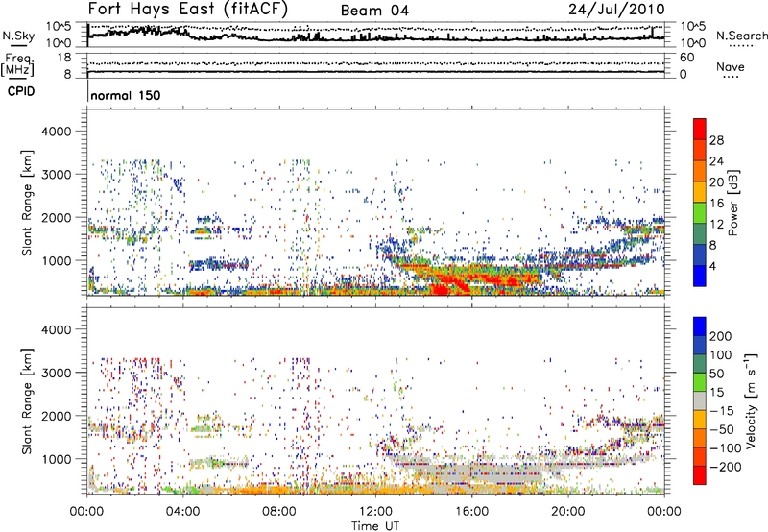
Task: Click the '04:00' time axis tick
Action: click(x=183, y=512)
